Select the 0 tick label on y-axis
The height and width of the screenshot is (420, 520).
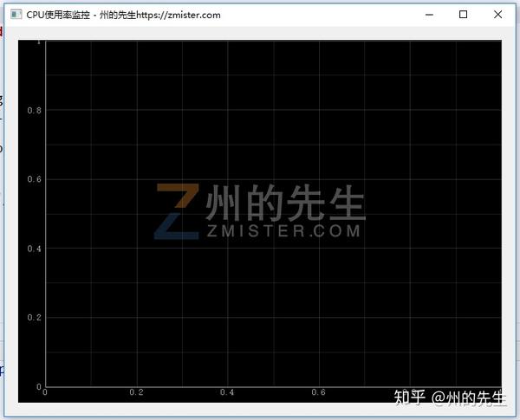pos(39,386)
